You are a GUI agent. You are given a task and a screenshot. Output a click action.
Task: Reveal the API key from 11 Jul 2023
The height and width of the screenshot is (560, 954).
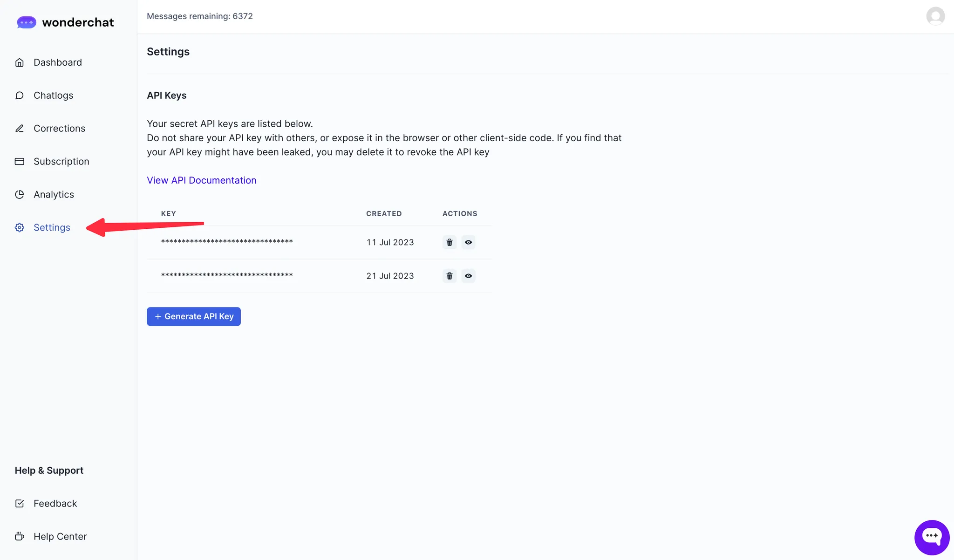pyautogui.click(x=468, y=242)
